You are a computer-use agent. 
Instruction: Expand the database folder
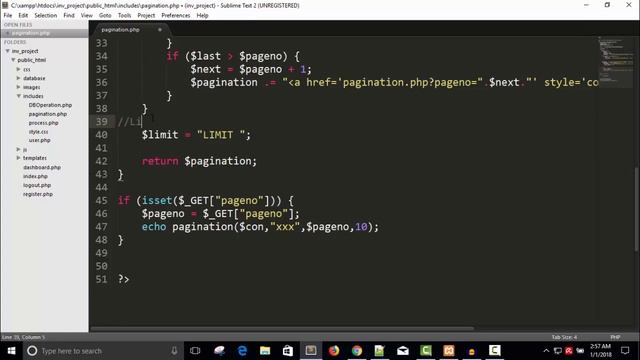[x=18, y=78]
